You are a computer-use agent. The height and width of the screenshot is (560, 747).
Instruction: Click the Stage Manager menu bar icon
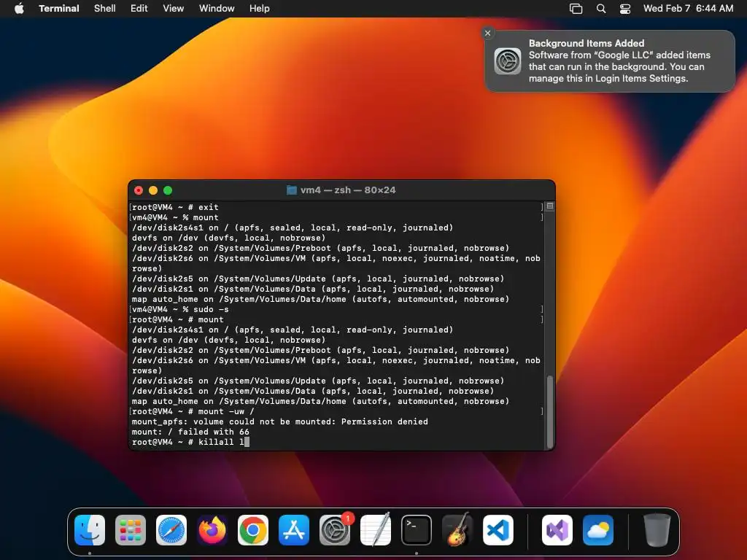pos(576,9)
